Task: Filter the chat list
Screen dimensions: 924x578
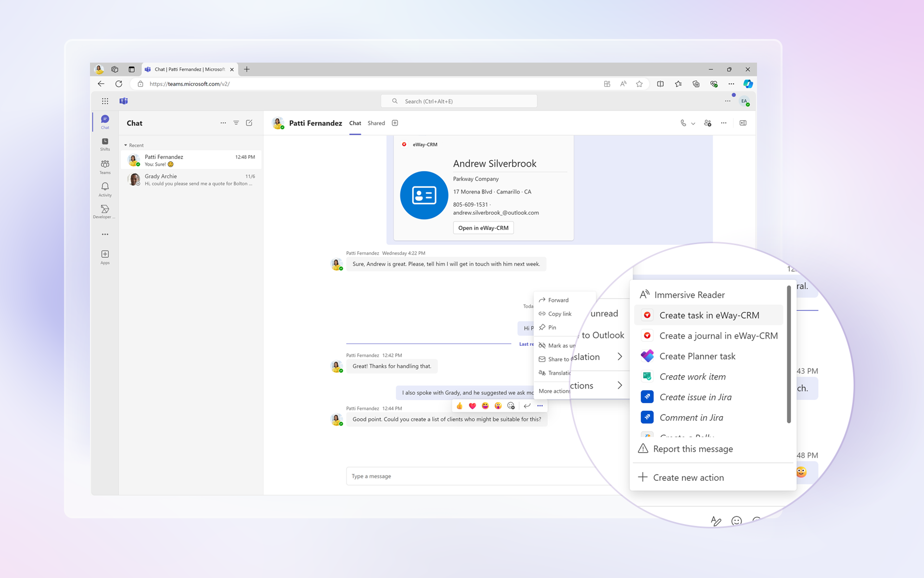Action: point(236,123)
